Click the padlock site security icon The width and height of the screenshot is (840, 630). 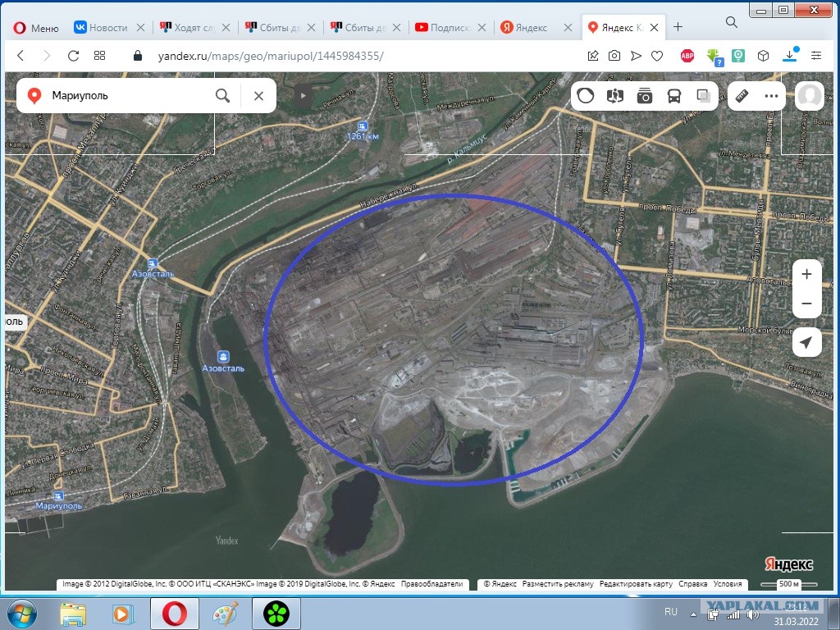coord(138,56)
